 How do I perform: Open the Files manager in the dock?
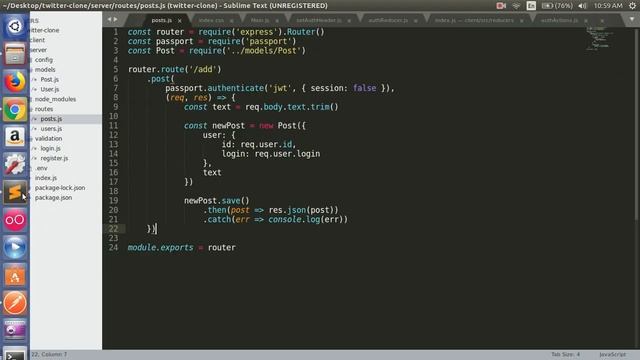click(x=15, y=54)
